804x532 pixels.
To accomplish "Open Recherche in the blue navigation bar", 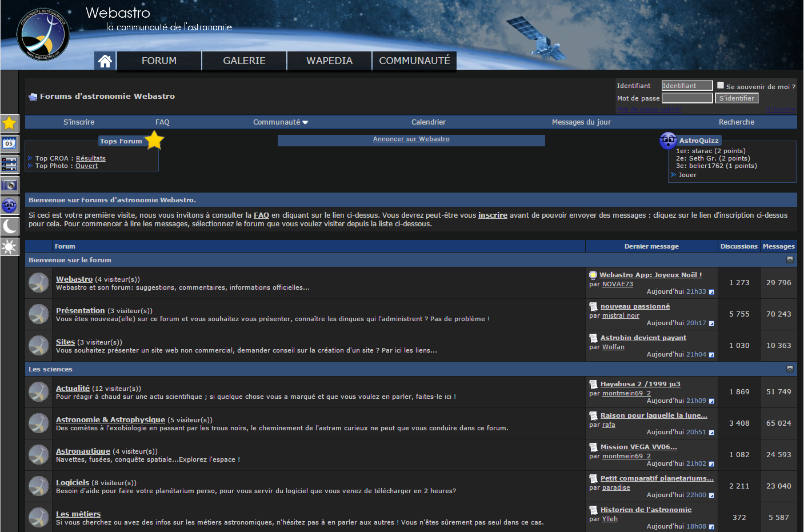I will click(737, 122).
